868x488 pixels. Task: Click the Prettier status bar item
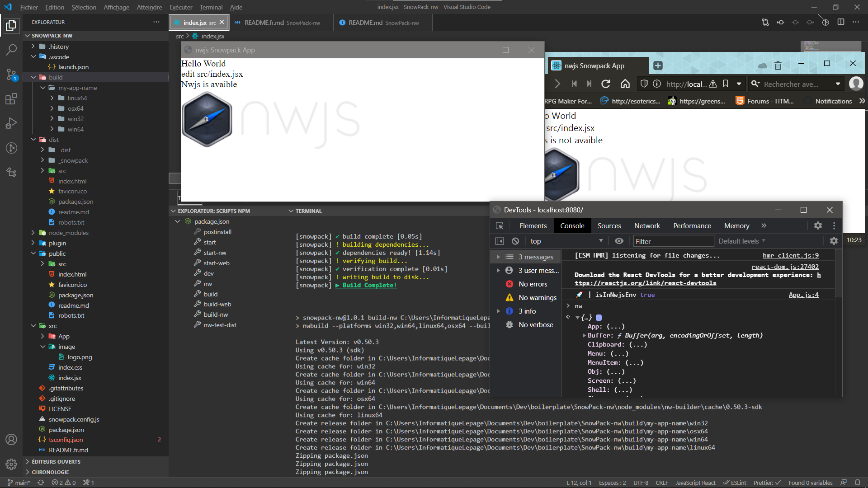(767, 483)
